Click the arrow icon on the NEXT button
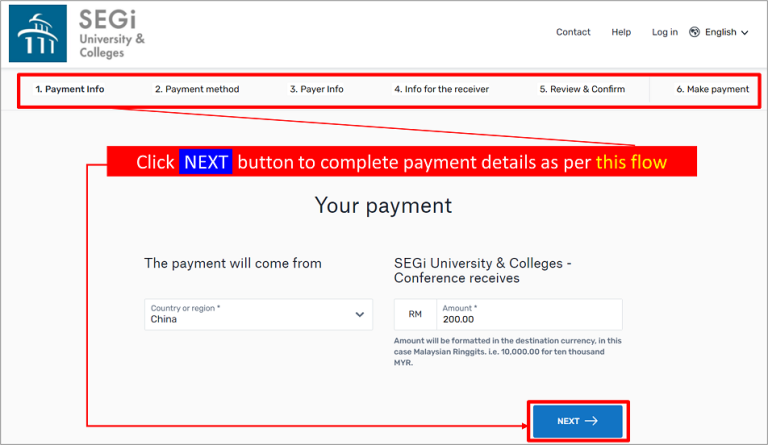 pos(591,421)
